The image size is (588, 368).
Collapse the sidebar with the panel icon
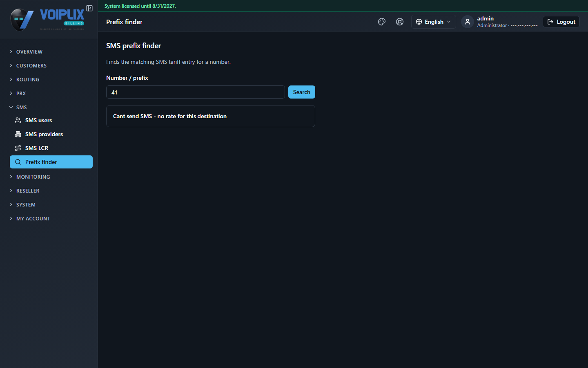pos(89,8)
